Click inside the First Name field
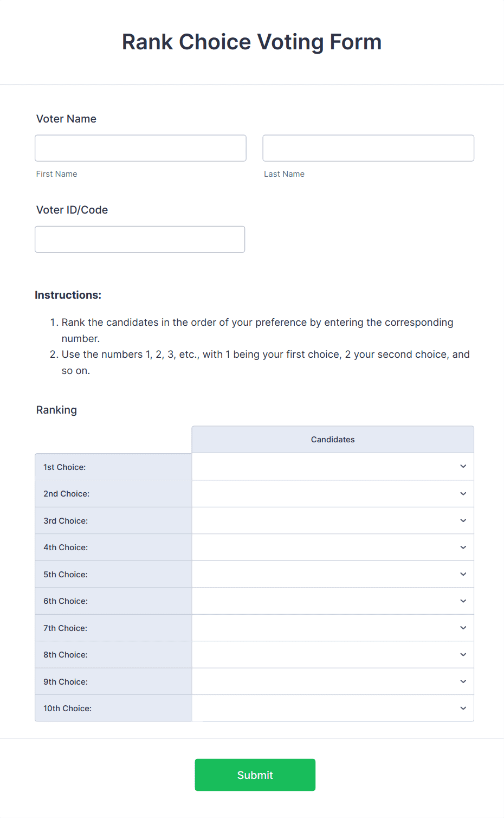Viewport: 504px width, 818px height. click(140, 148)
